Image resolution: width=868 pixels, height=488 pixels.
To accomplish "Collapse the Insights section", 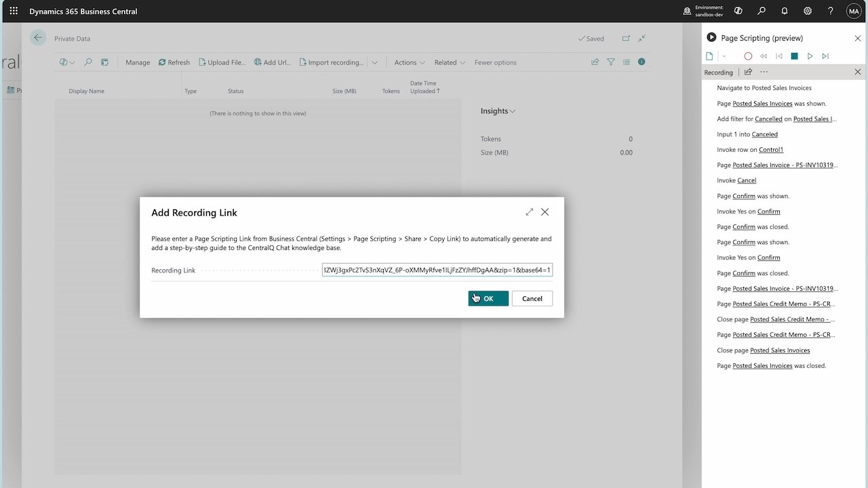I will pos(498,111).
